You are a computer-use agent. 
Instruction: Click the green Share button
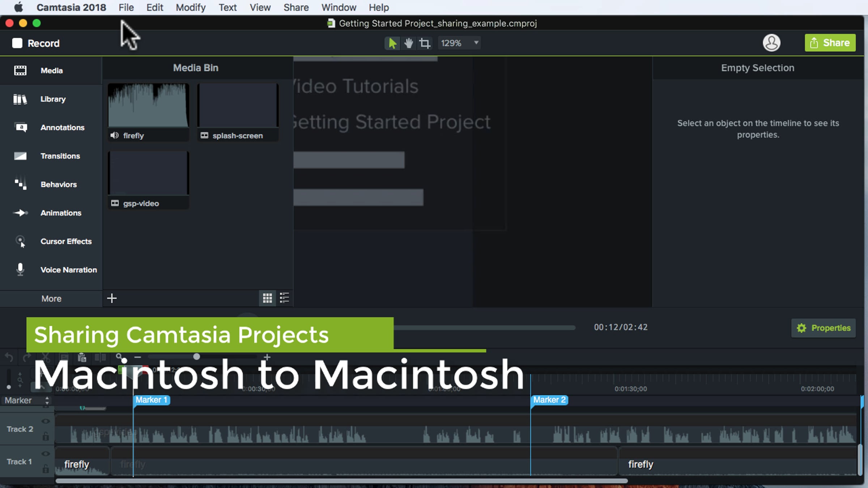(830, 43)
